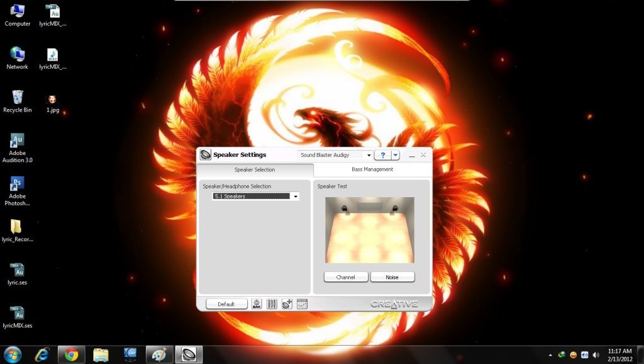Screen dimensions: 644x364
Task: Switch to the Speaker Selection tab
Action: (x=255, y=170)
